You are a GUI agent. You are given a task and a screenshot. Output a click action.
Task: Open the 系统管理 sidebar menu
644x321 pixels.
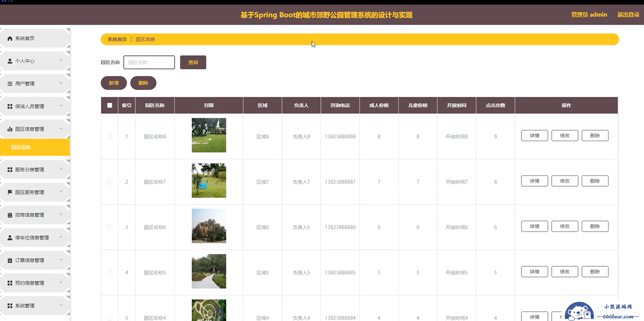(x=35, y=306)
